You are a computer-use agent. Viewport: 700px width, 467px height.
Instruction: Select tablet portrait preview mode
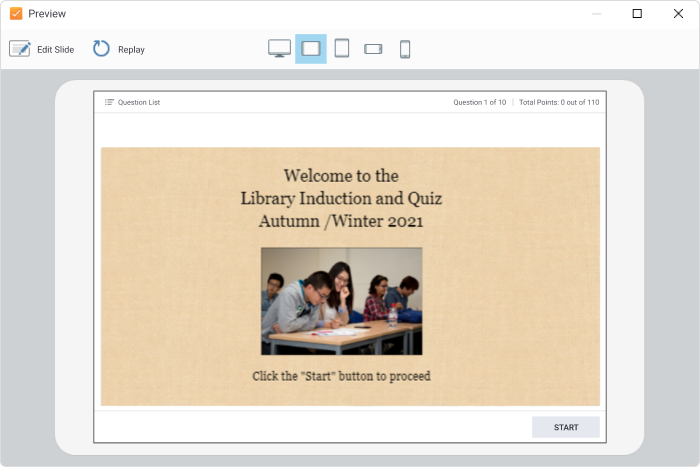click(x=342, y=49)
